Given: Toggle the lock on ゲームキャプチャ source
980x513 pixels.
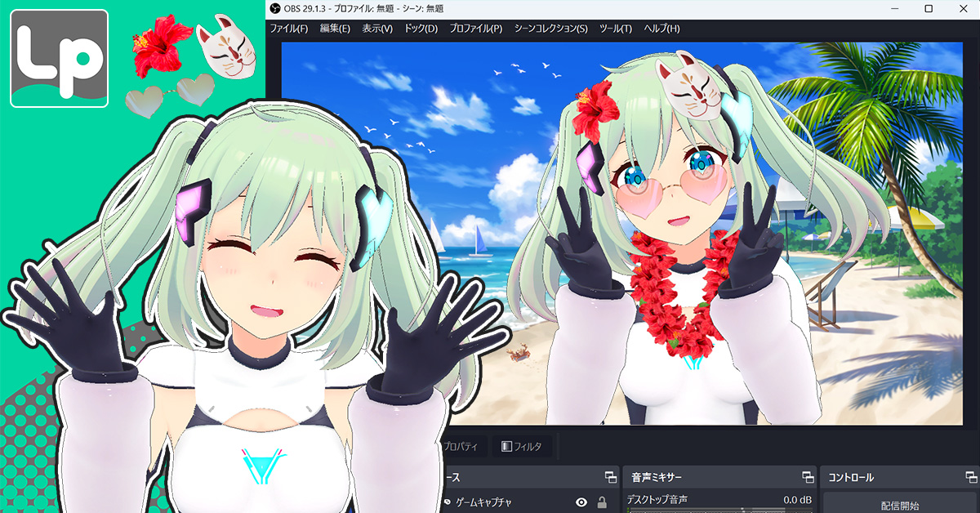Looking at the screenshot, I should (602, 502).
